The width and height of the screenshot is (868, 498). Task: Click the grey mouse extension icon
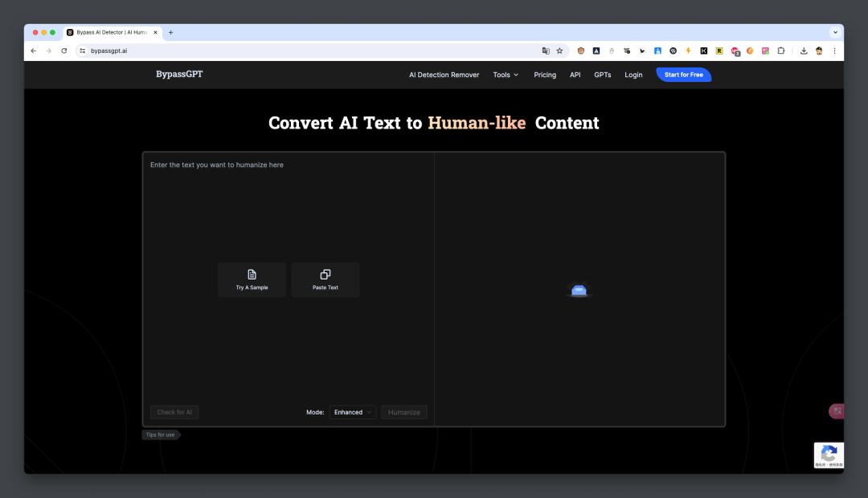point(612,51)
